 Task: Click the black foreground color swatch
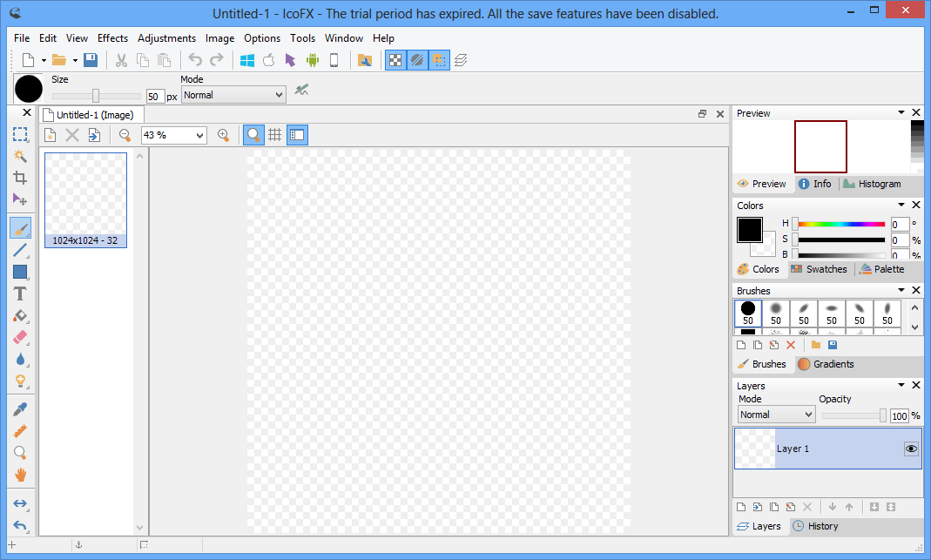click(x=749, y=230)
